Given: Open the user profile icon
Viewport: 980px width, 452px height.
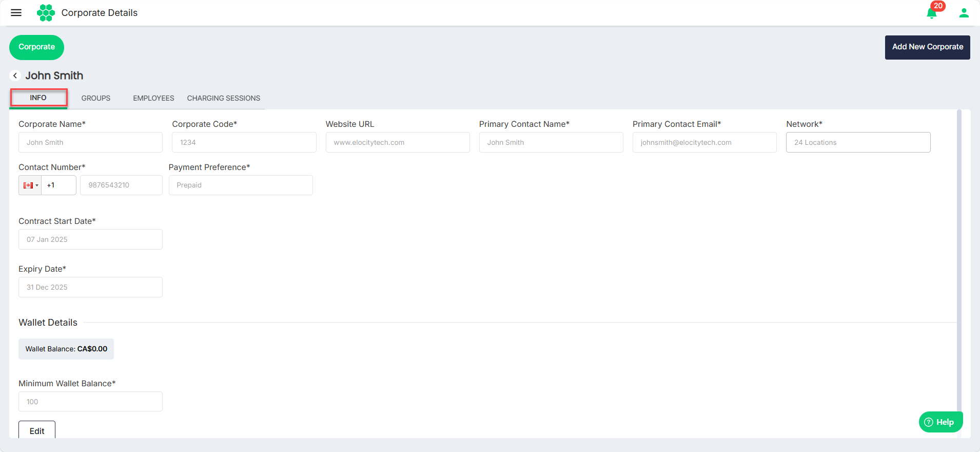Looking at the screenshot, I should point(964,13).
